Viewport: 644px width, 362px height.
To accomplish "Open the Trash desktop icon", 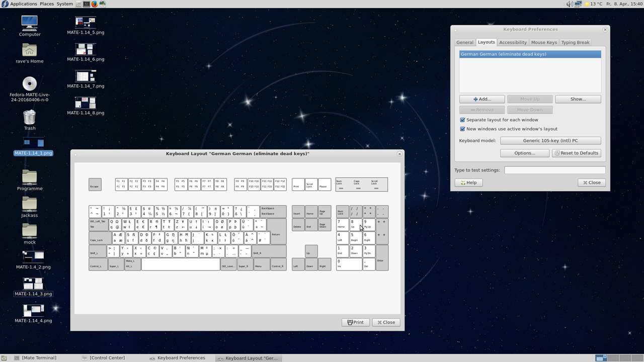I will pyautogui.click(x=30, y=118).
